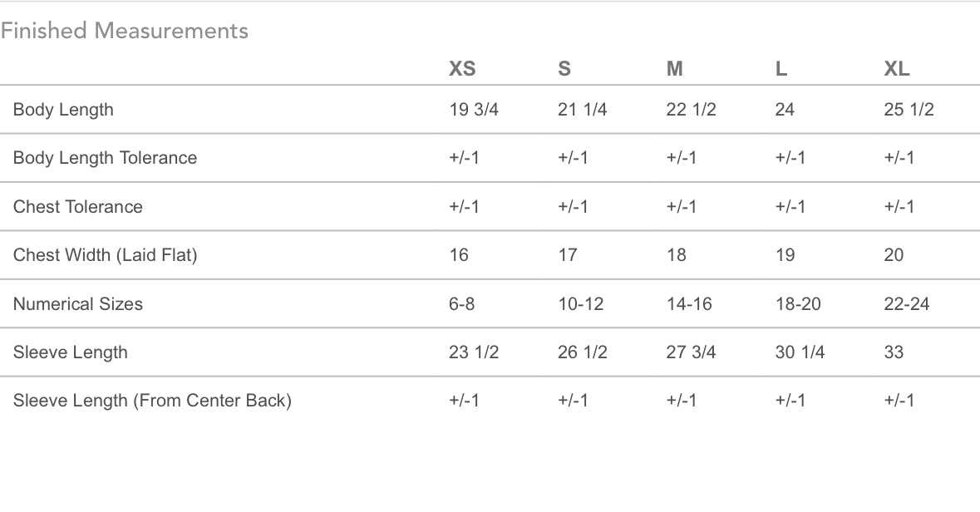The image size is (980, 512).
Task: Select the XL size column header
Action: (897, 69)
